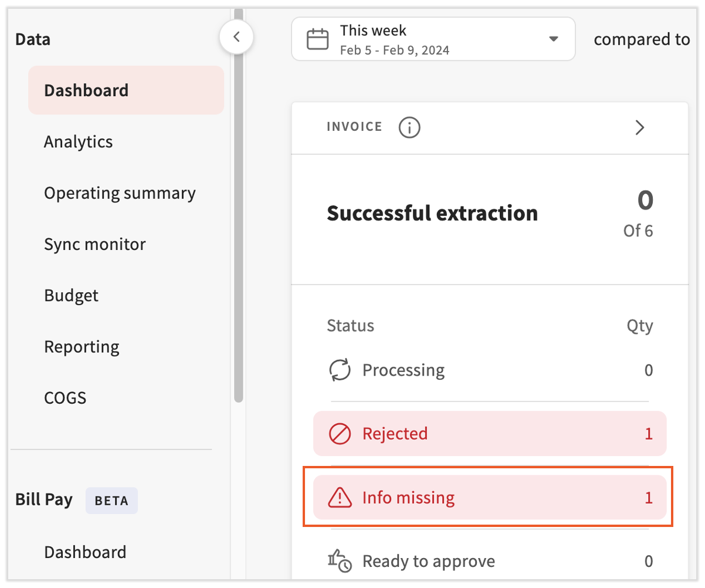
Task: Click the warning triangle on Info missing row
Action: pyautogui.click(x=340, y=497)
